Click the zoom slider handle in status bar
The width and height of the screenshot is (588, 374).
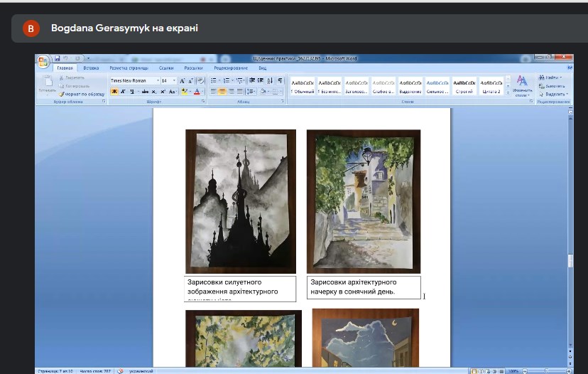[547, 371]
